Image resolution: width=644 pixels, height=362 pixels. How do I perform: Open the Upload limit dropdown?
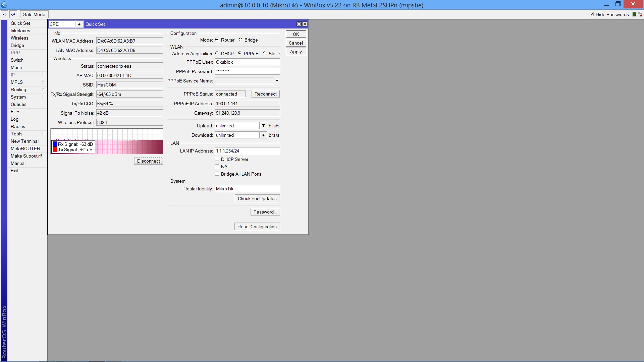coord(263,126)
